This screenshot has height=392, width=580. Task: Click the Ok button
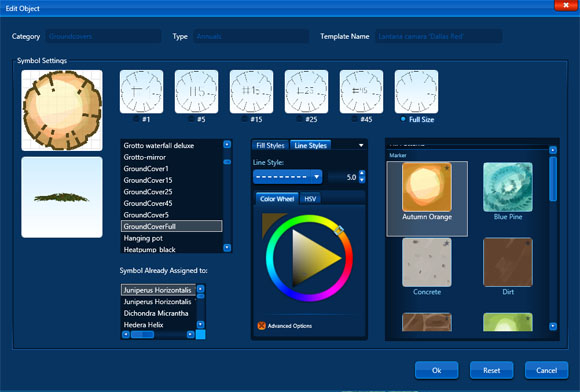point(436,370)
